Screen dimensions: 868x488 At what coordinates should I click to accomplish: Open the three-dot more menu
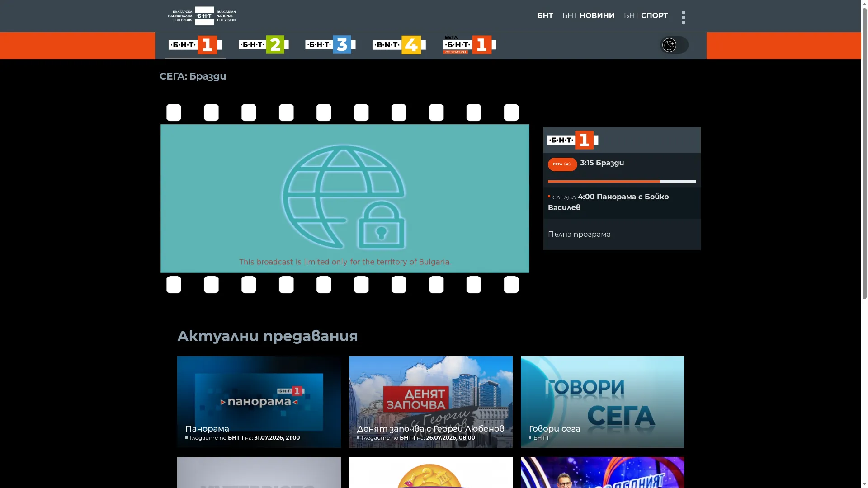tap(684, 17)
